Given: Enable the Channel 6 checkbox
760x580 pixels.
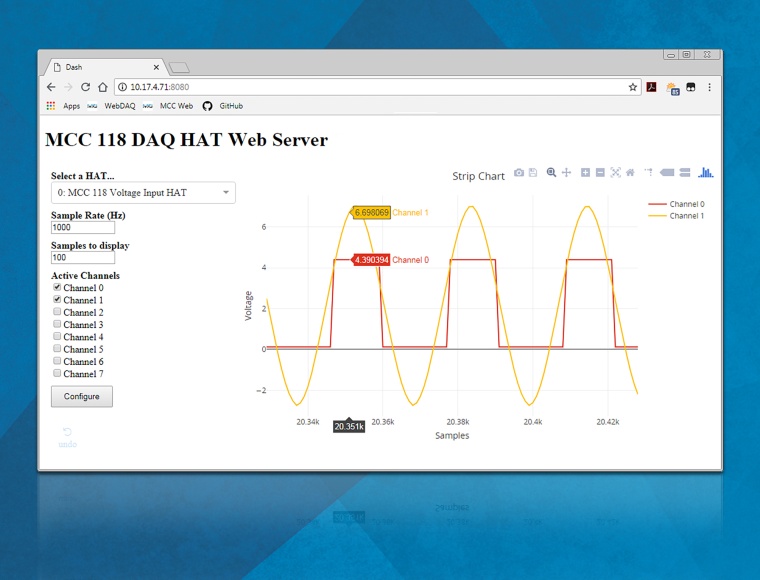Looking at the screenshot, I should (57, 361).
